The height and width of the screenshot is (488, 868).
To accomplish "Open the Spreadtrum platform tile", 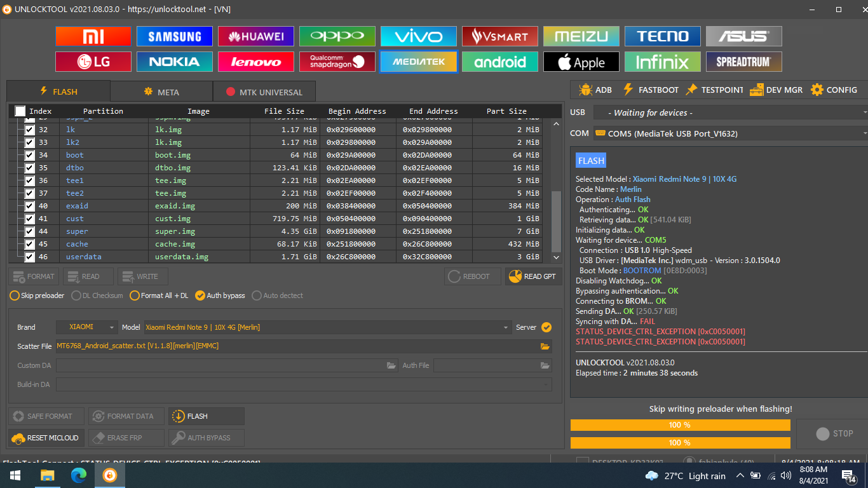I will [x=743, y=62].
